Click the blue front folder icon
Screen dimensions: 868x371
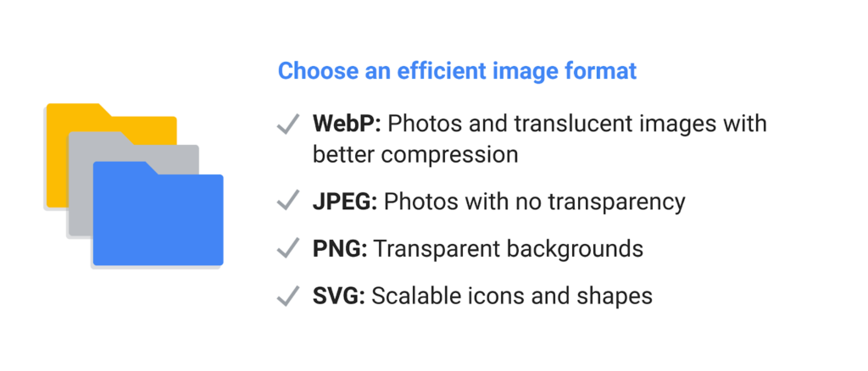pyautogui.click(x=158, y=213)
